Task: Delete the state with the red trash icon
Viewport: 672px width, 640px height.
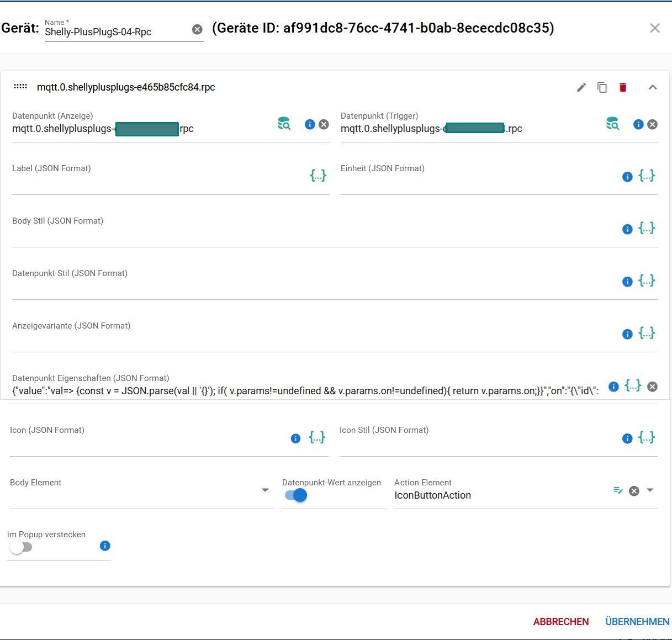Action: tap(623, 87)
